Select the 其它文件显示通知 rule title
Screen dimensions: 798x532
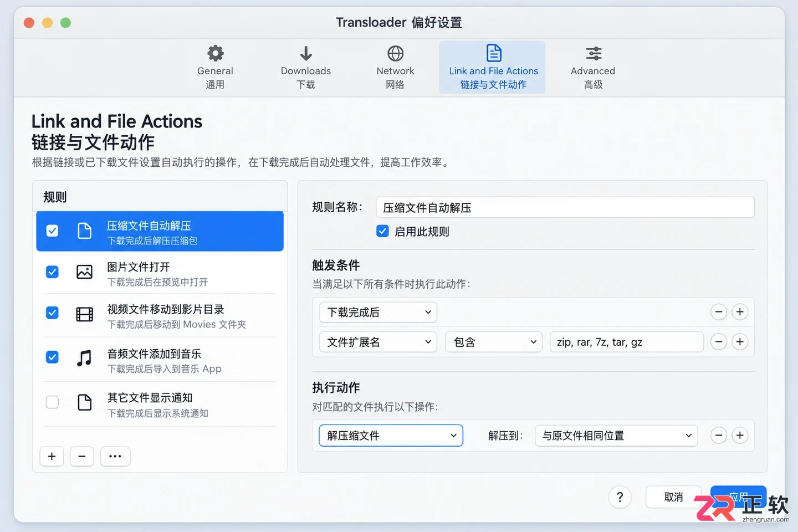[150, 398]
